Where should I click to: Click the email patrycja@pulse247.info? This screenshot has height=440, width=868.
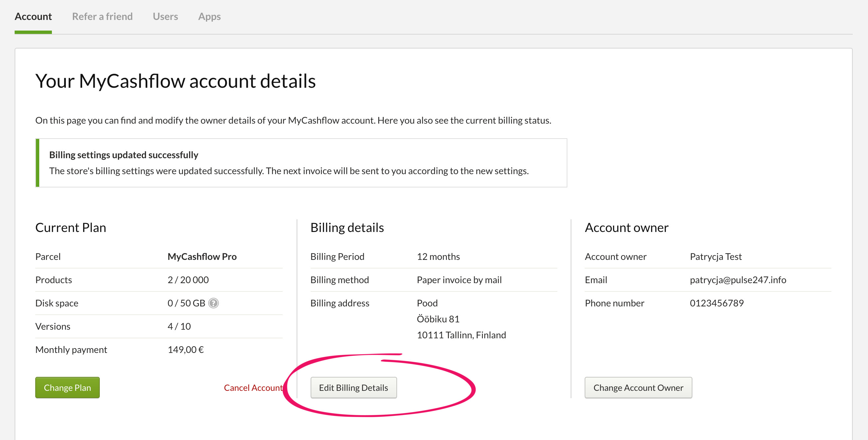738,280
